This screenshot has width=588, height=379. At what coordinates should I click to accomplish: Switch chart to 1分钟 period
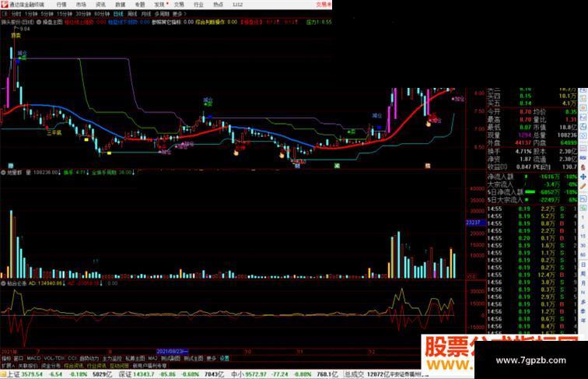pyautogui.click(x=31, y=14)
